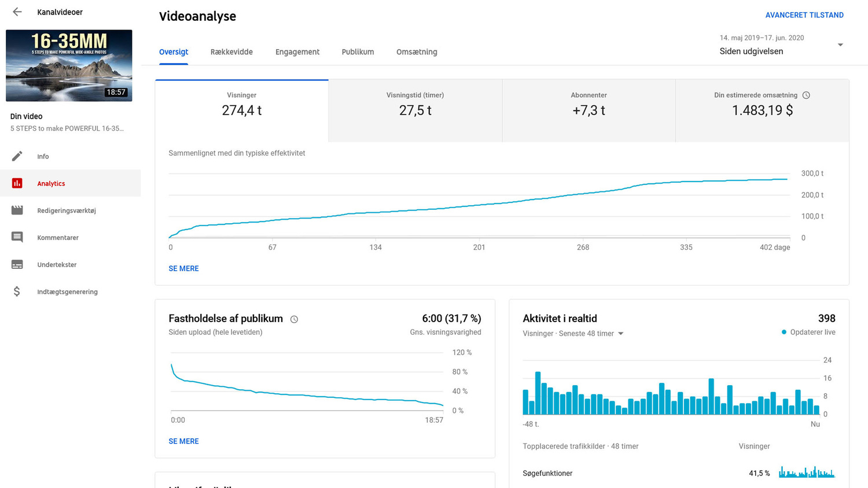868x488 pixels.
Task: Click the clock icon beside estimated revenue
Action: click(806, 95)
